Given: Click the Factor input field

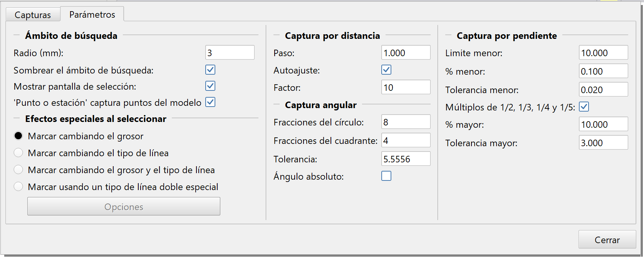Looking at the screenshot, I should (x=406, y=87).
